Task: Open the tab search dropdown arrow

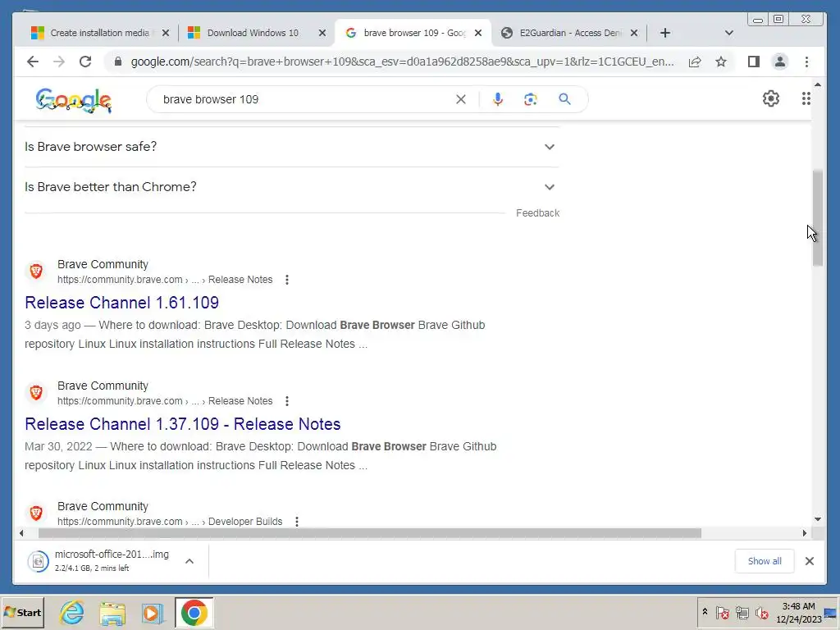Action: (x=729, y=33)
